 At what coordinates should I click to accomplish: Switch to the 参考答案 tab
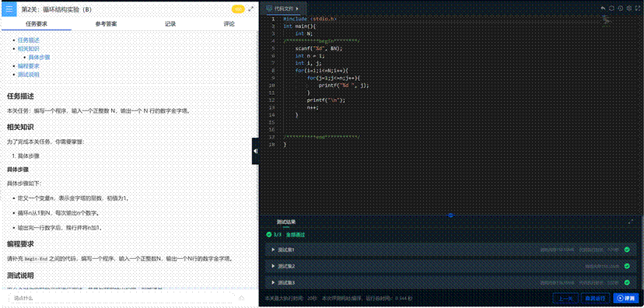(106, 24)
